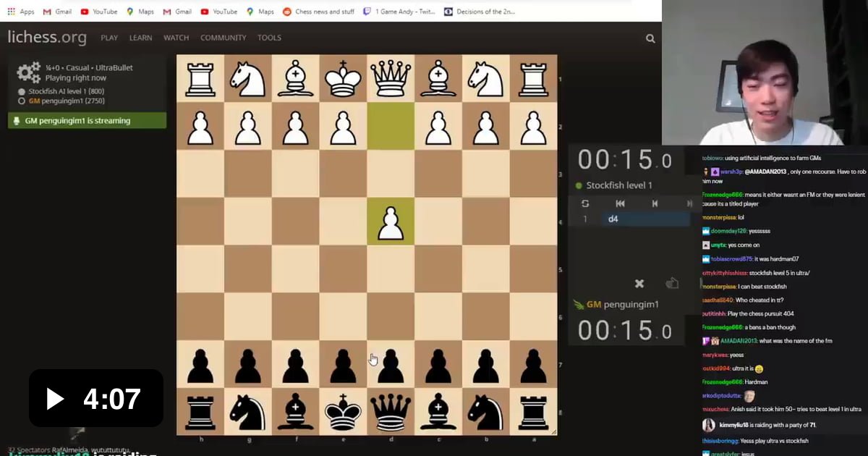
Task: Click the flip board icon in move controls
Action: tap(585, 203)
